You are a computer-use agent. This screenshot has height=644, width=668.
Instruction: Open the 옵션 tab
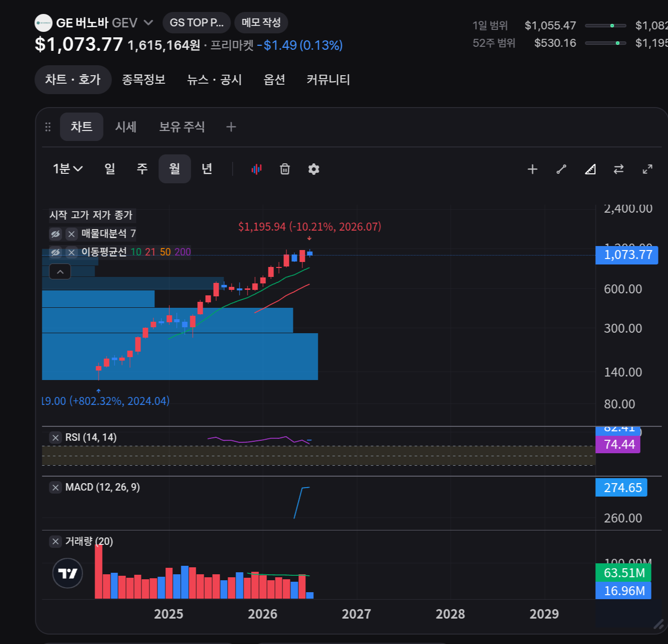tap(274, 80)
